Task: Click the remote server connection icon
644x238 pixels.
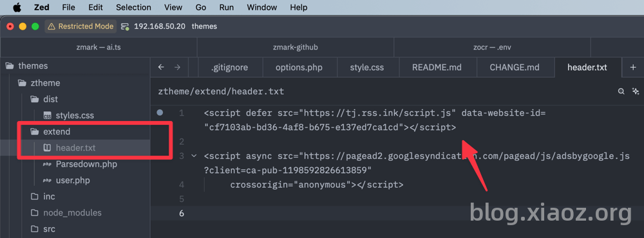Action: (x=125, y=26)
